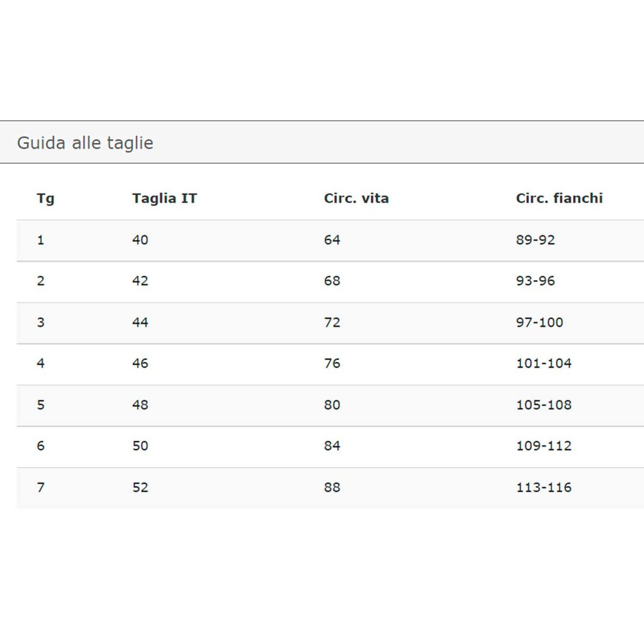Click the 'Taglia IT' column header
Screen dimensions: 644x644
[x=164, y=199]
